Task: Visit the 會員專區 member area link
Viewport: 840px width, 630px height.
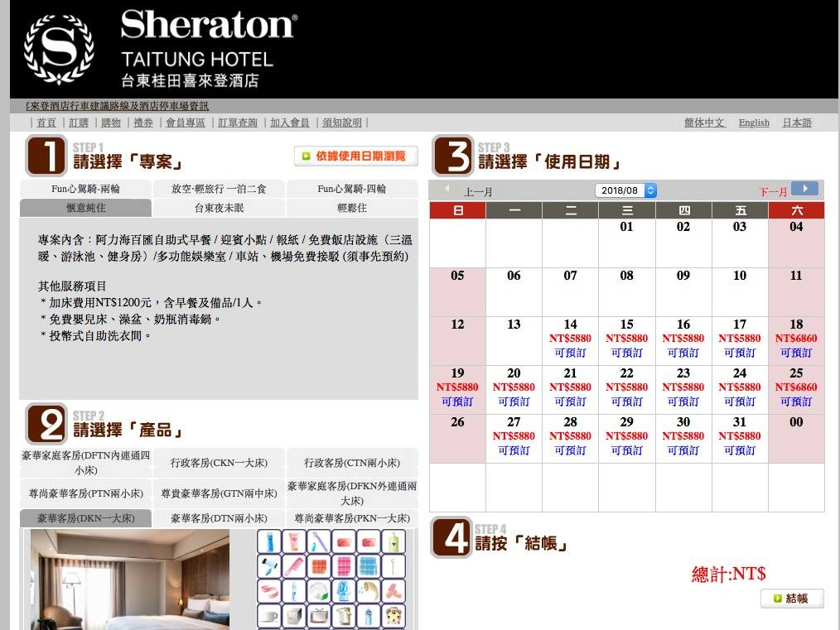Action: tap(186, 123)
